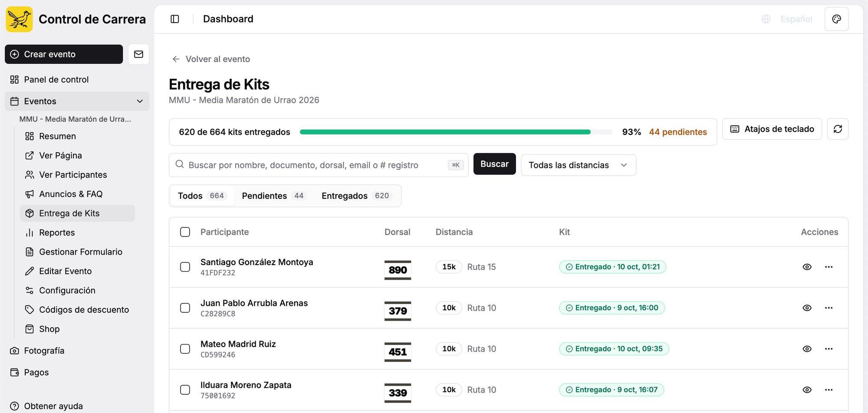Click the Crear evento button
The height and width of the screenshot is (413, 868).
[x=64, y=54]
